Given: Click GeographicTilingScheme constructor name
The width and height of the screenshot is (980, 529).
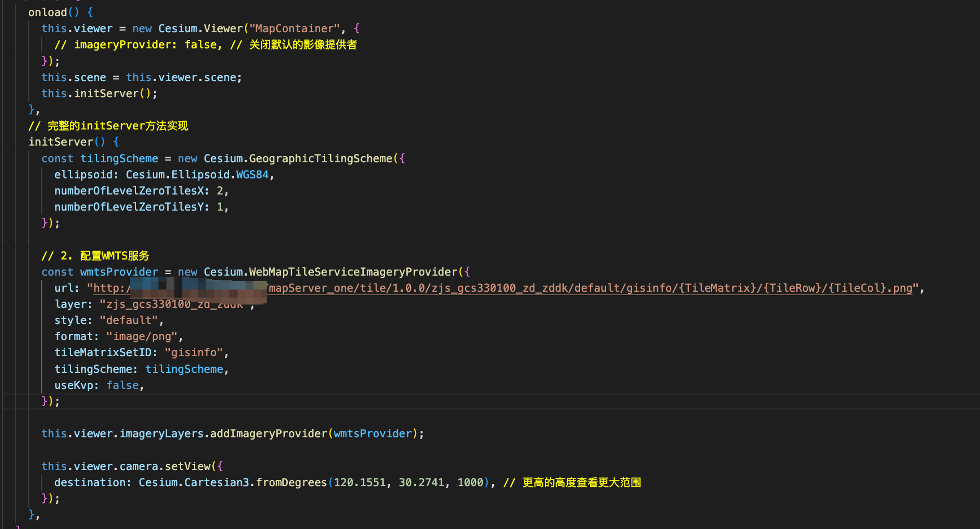Looking at the screenshot, I should (320, 158).
